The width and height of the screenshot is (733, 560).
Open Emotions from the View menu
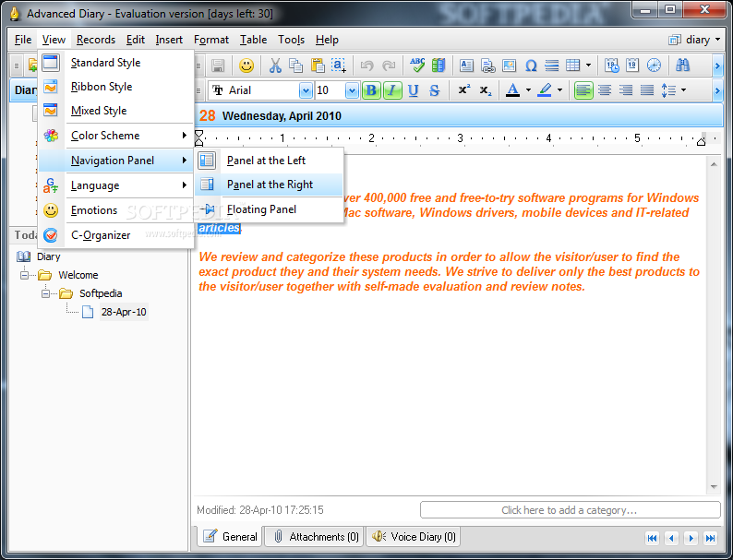pos(116,210)
